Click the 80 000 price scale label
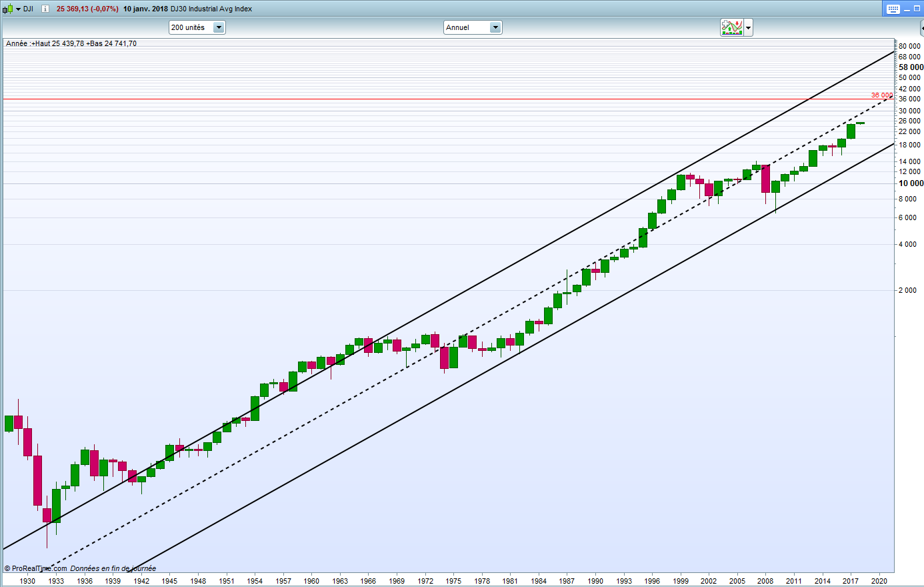 (x=909, y=47)
